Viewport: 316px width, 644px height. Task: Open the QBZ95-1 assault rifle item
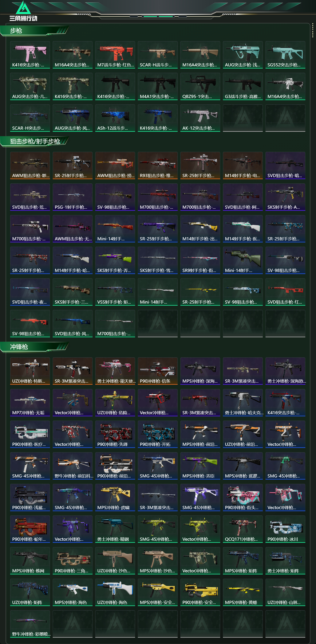(200, 86)
